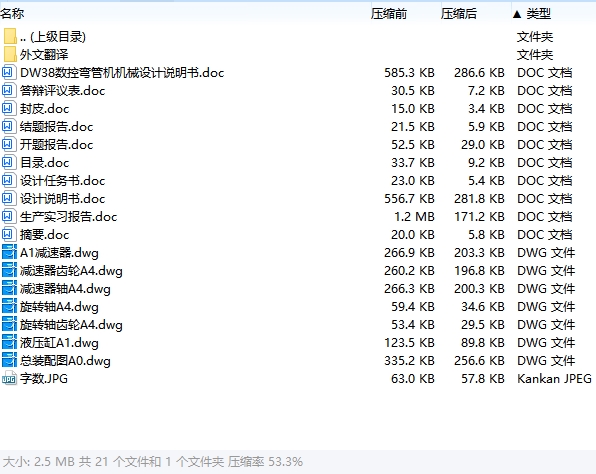Click the 外文翻译 folder icon
The width and height of the screenshot is (596, 474).
click(x=10, y=54)
